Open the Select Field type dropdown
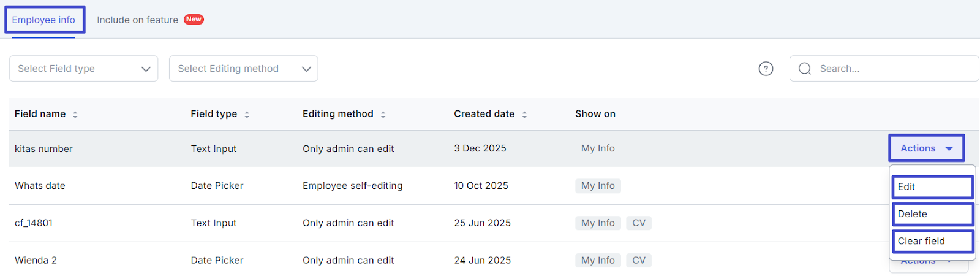Image resolution: width=980 pixels, height=276 pixels. (x=83, y=69)
